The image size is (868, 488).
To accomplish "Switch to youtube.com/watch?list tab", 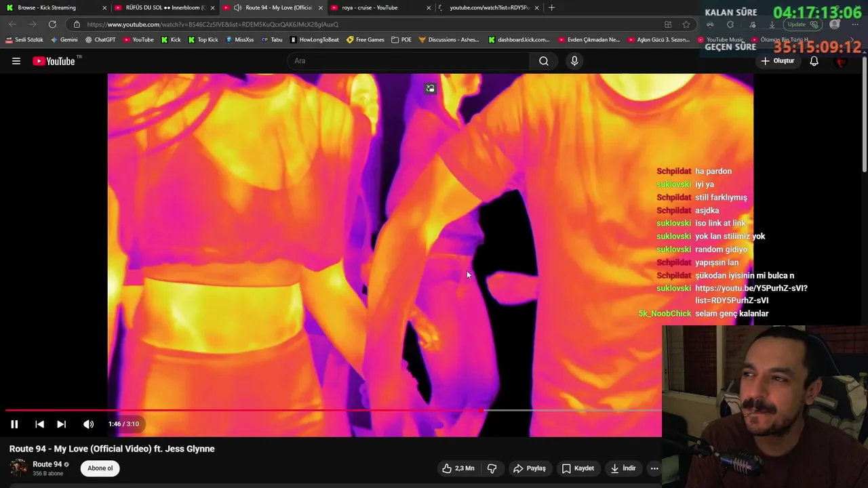I will click(x=488, y=7).
